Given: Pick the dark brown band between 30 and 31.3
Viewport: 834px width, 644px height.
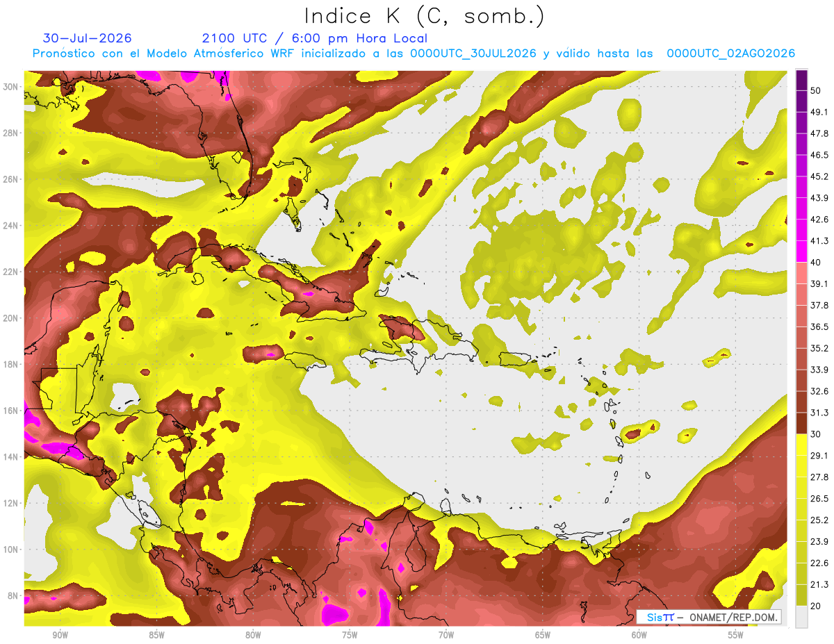Looking at the screenshot, I should pos(801,423).
